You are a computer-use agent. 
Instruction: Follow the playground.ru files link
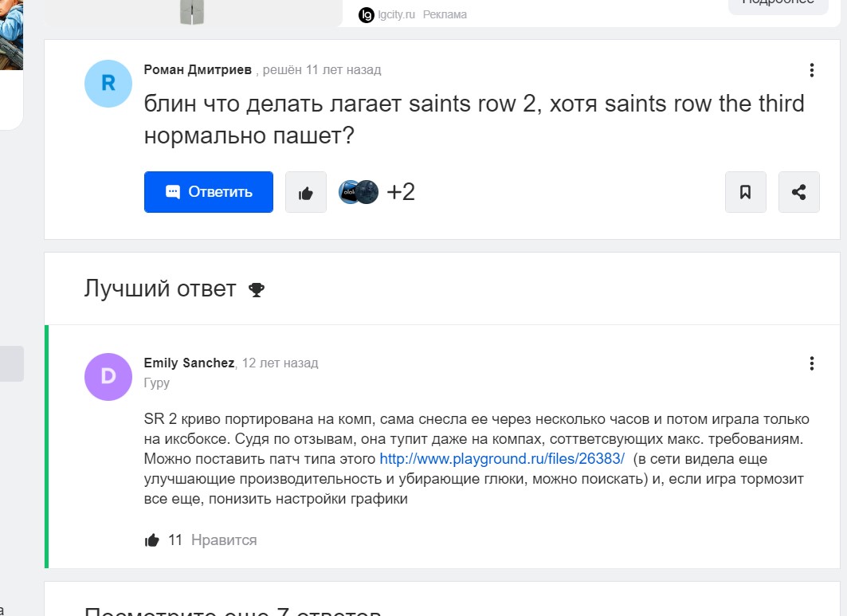(x=502, y=459)
